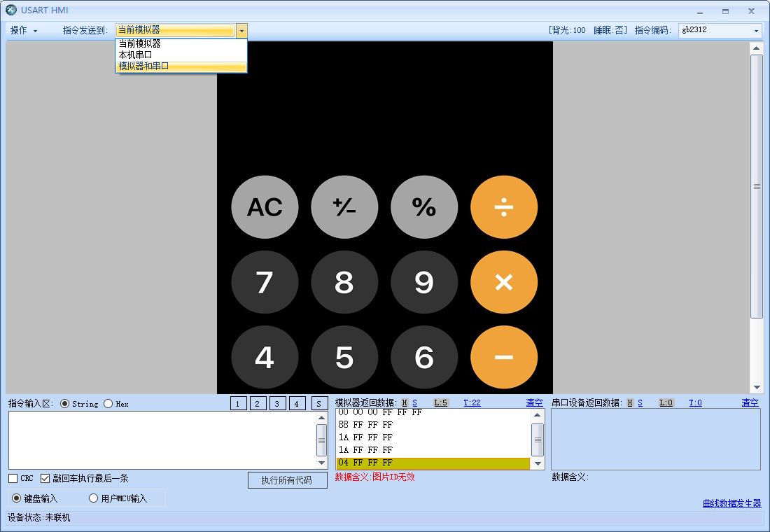Click the return data list scroll down arrow
The height and width of the screenshot is (532, 770).
(x=538, y=463)
